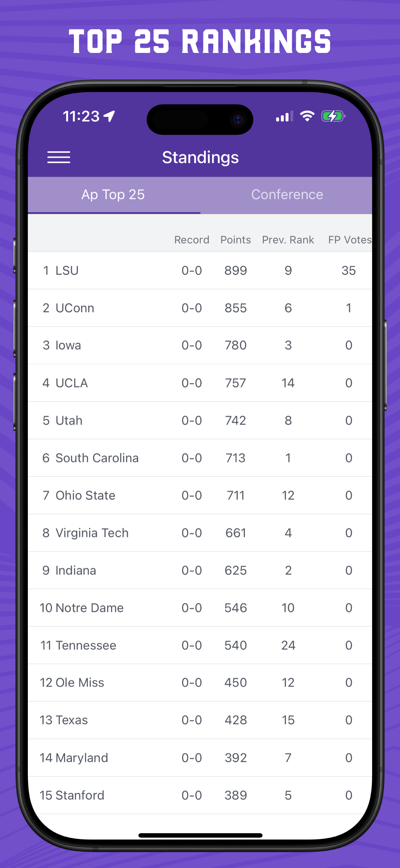Tap the location arrow icon near the time
This screenshot has height=868, width=400.
coord(109,116)
